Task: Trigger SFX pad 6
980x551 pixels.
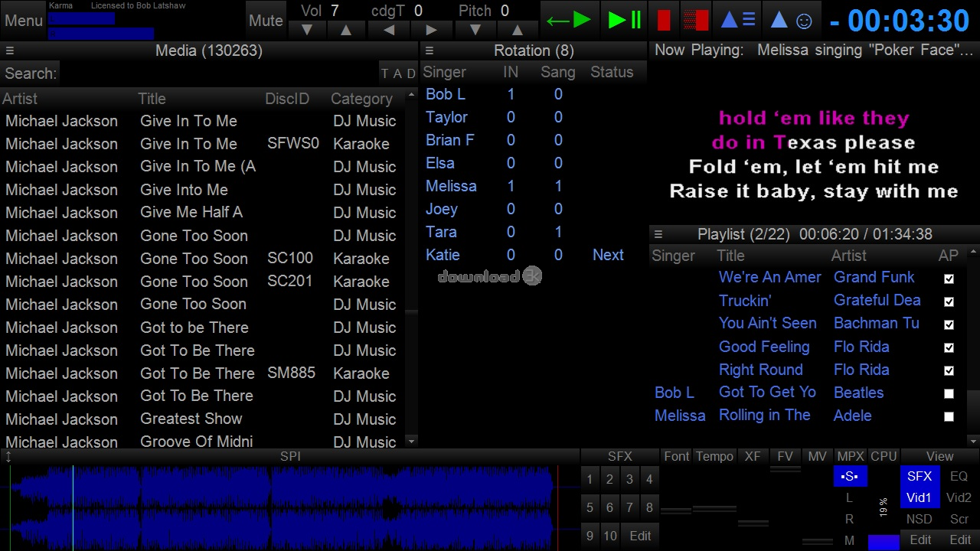Action: (609, 507)
